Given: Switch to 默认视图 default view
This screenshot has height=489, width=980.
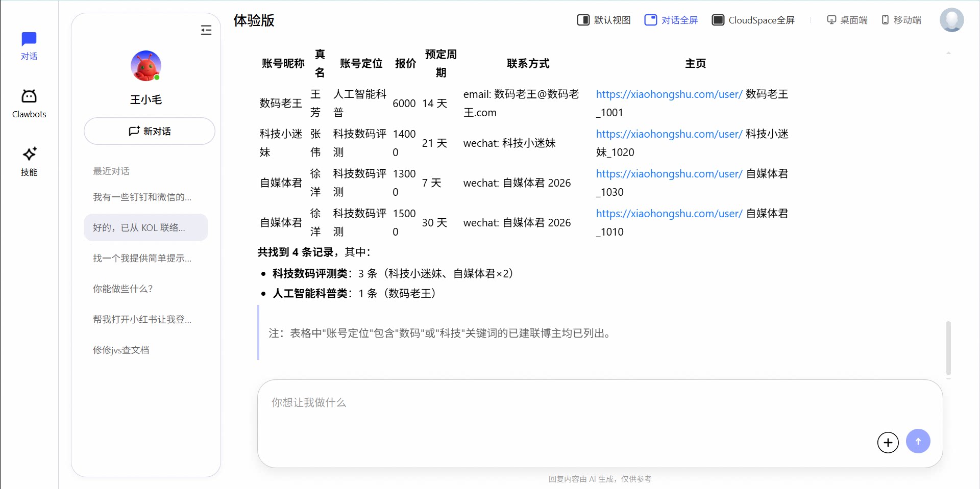Looking at the screenshot, I should [604, 20].
